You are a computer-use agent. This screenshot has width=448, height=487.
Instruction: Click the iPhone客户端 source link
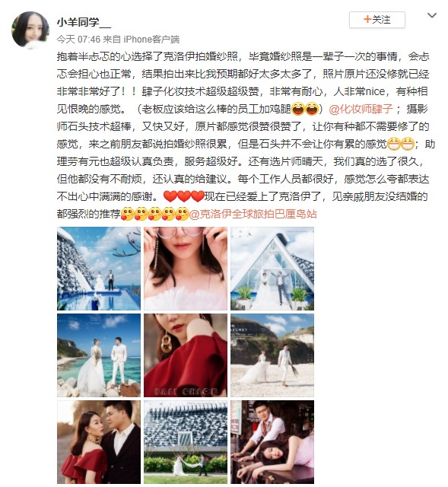(x=151, y=39)
